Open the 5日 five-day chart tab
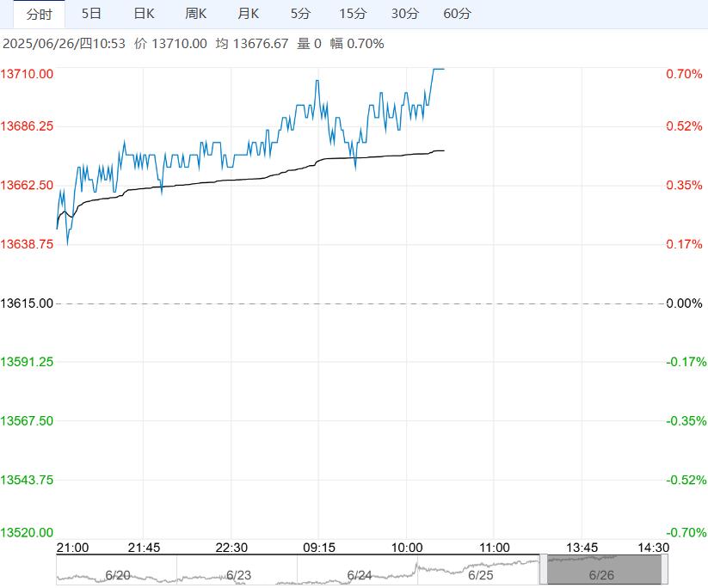 click(91, 14)
